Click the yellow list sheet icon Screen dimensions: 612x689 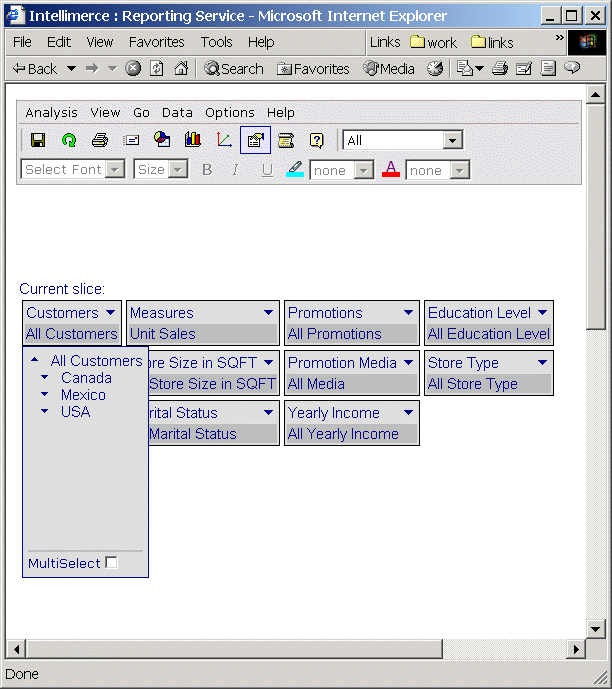pos(286,140)
